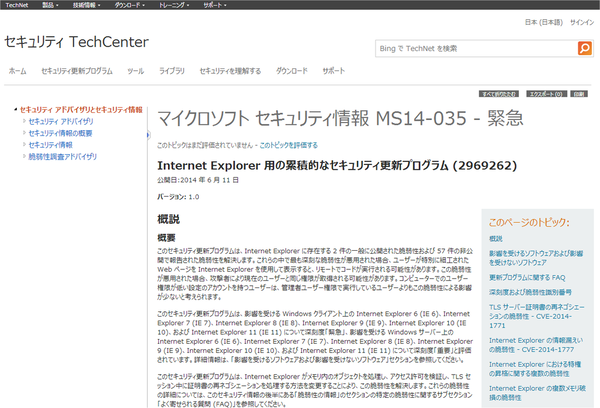Click the すべて折りたたむ button

(x=499, y=94)
